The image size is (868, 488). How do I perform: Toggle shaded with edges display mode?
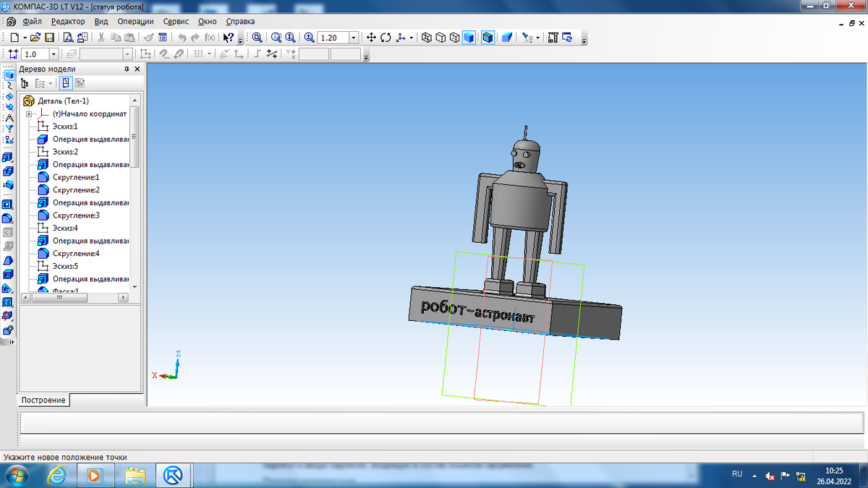pyautogui.click(x=488, y=38)
